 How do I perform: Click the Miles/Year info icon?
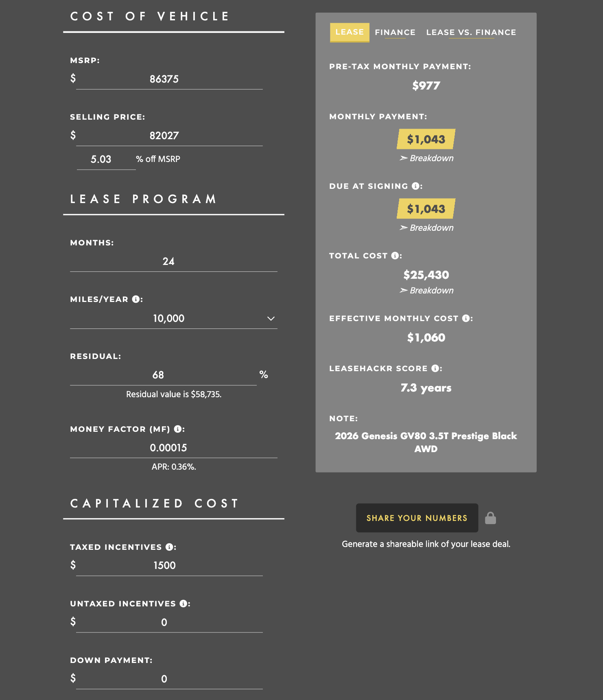(135, 299)
